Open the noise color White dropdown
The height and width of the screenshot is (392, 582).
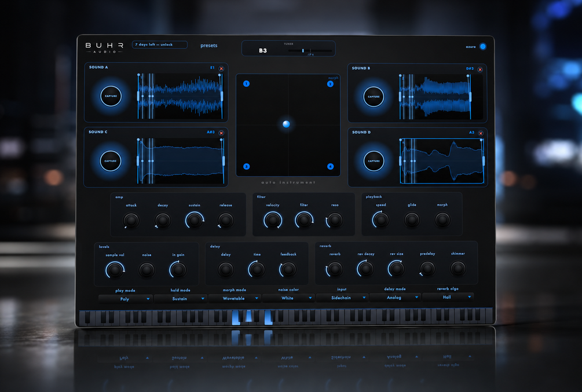[x=288, y=298]
